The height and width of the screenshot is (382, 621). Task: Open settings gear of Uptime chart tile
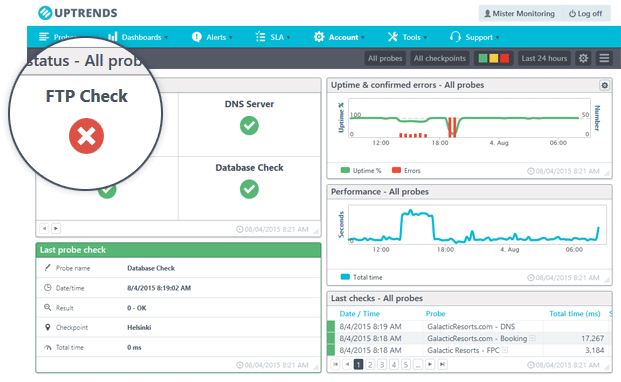click(604, 85)
